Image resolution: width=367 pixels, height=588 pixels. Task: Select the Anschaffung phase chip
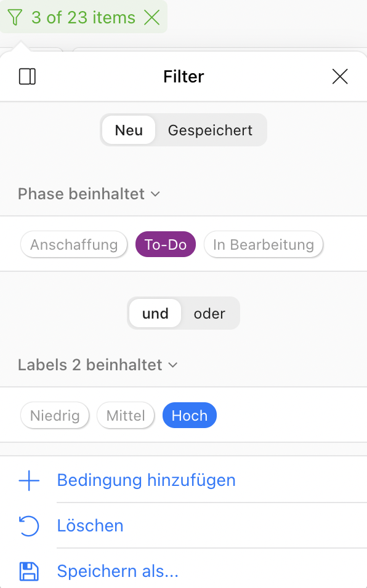coord(74,244)
